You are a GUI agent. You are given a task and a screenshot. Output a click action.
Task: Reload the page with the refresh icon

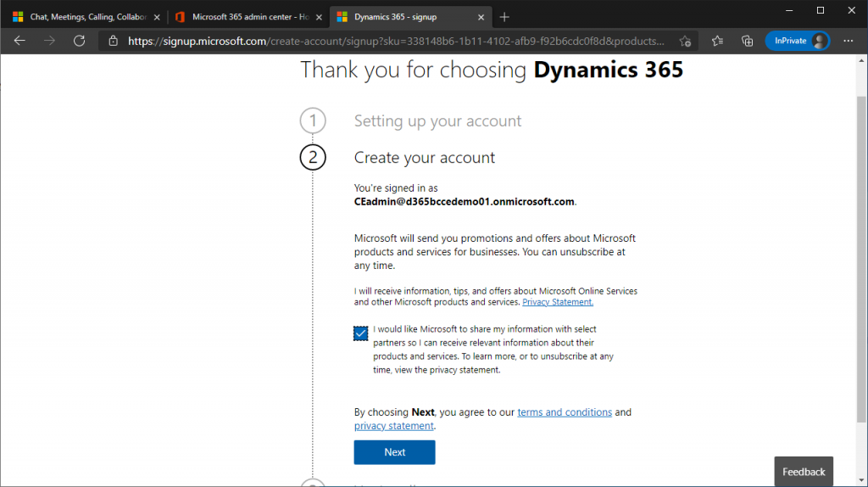point(79,41)
